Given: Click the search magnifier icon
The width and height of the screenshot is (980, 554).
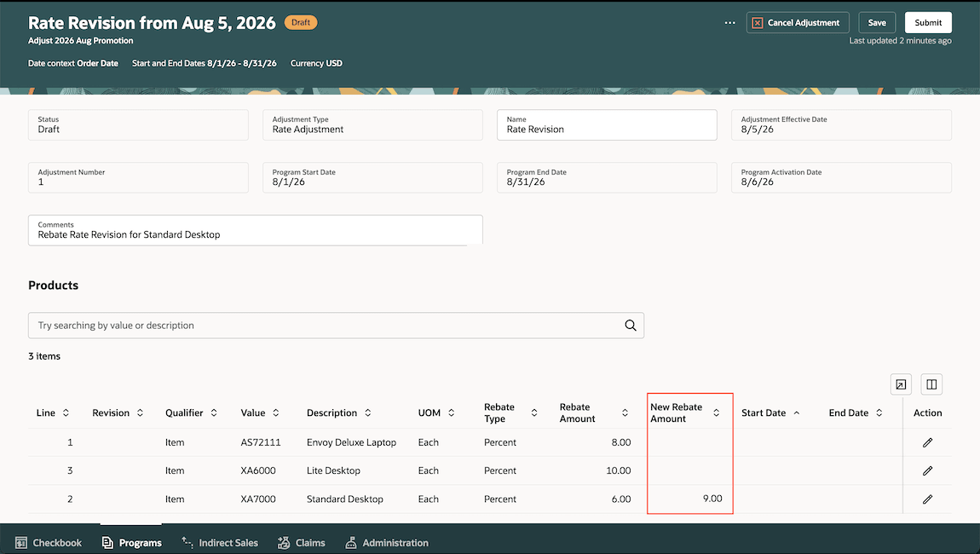Looking at the screenshot, I should click(630, 325).
